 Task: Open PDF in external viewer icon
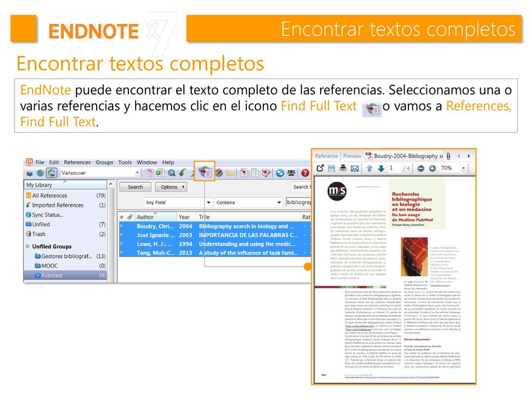[x=320, y=168]
